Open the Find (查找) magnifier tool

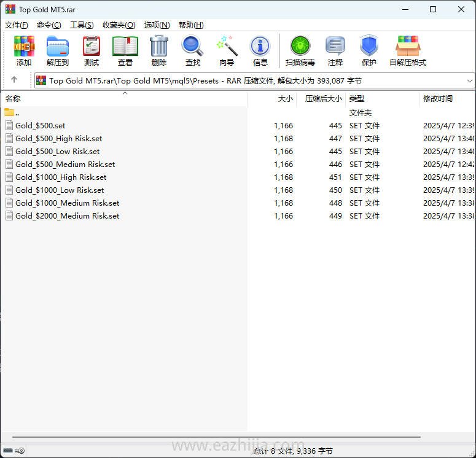point(192,51)
